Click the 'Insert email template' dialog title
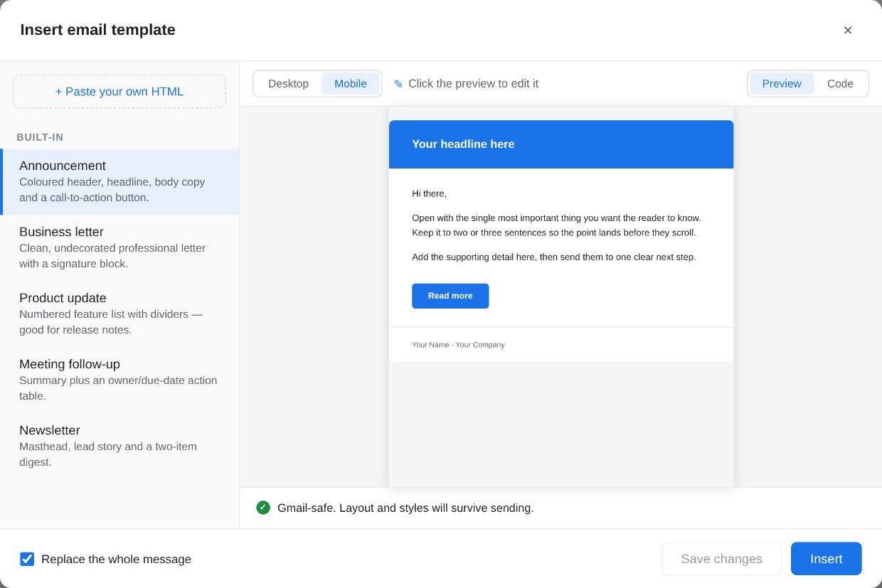 click(x=97, y=30)
